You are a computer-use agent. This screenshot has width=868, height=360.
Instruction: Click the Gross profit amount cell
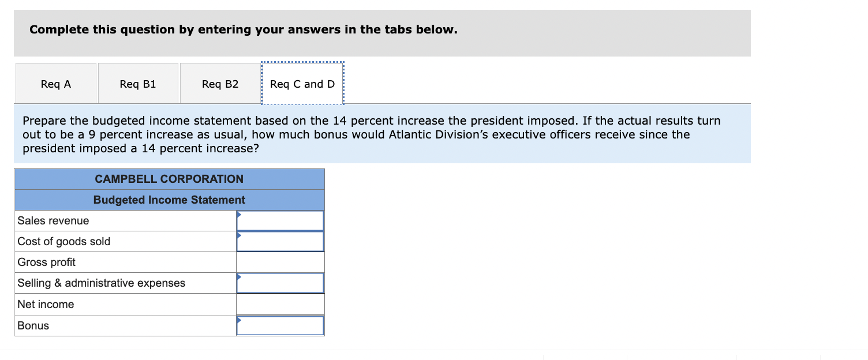click(x=280, y=262)
